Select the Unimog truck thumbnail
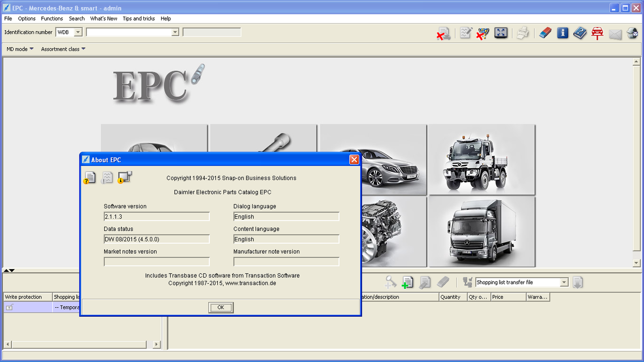Viewport: 644px width, 362px height. click(481, 159)
